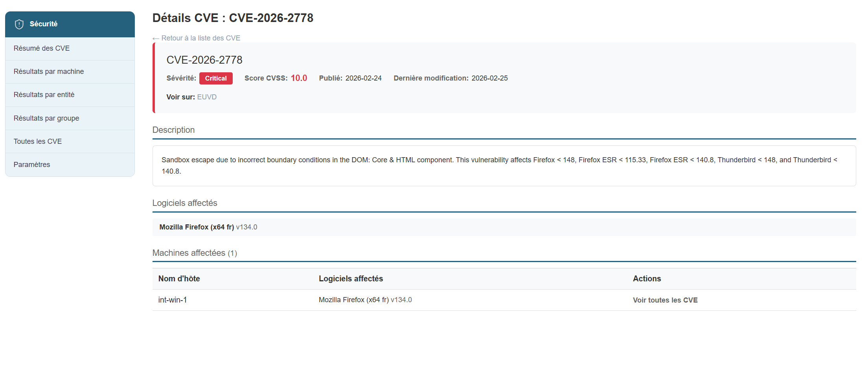Open Paramètres from the sidebar
Viewport: 868px width, 389px height.
[x=32, y=165]
